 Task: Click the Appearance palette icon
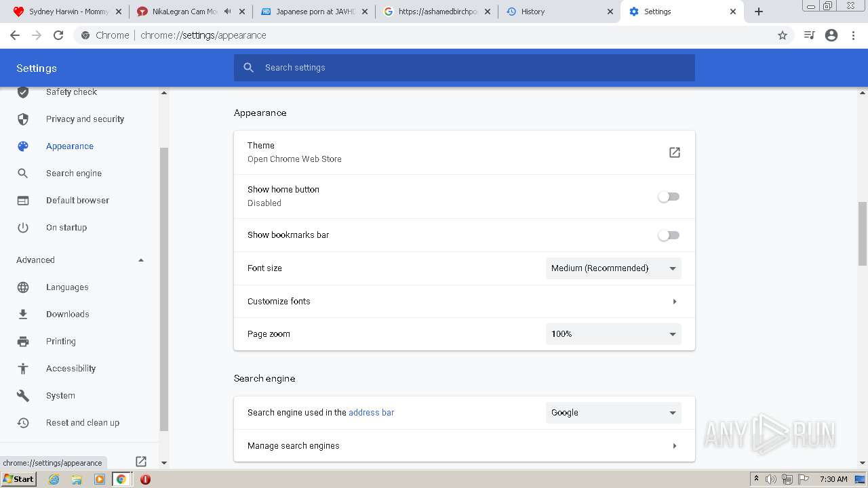click(23, 146)
